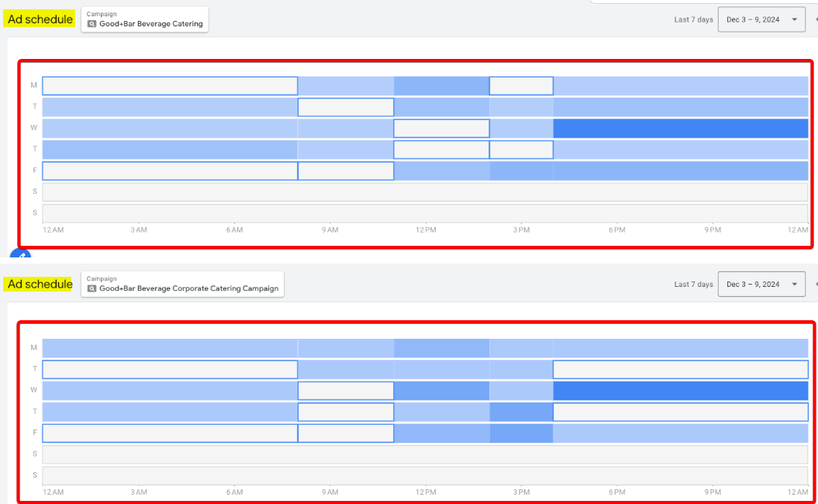
Task: Open bottom panel's Dec 3 – 9, 2024 date dropdown
Action: tap(761, 285)
